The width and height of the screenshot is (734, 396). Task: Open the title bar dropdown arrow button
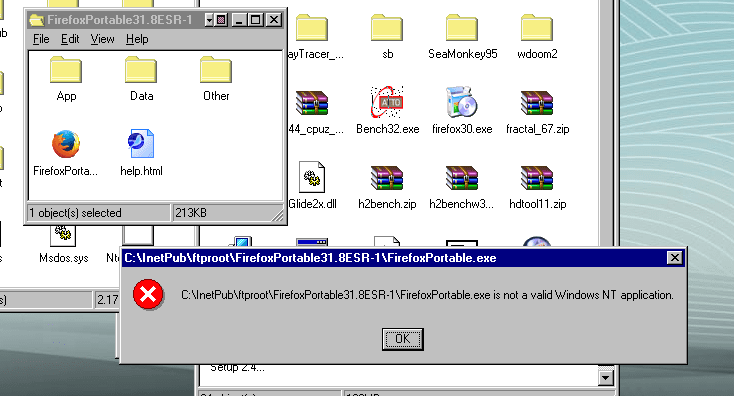[x=209, y=20]
